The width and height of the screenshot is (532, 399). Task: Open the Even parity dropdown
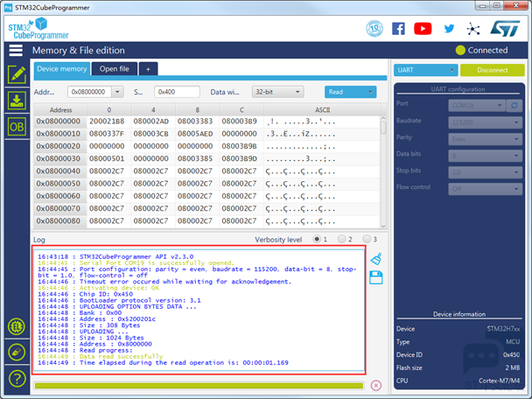coord(485,139)
